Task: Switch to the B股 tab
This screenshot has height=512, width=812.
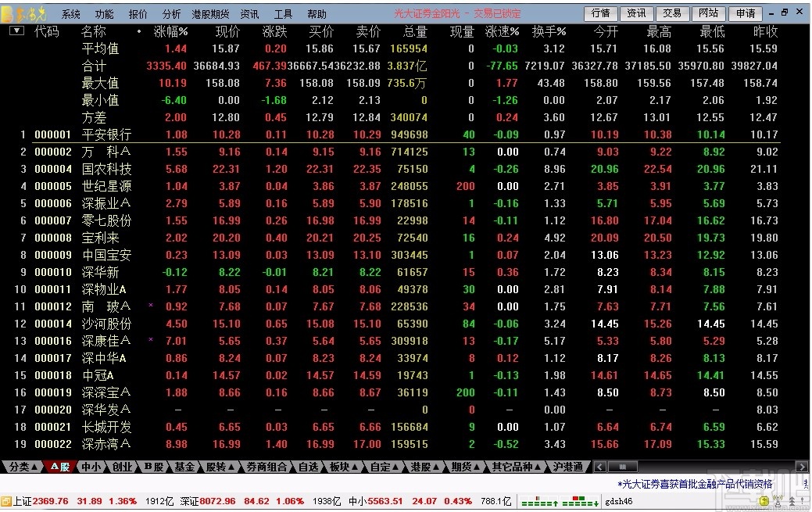Action: pos(153,467)
